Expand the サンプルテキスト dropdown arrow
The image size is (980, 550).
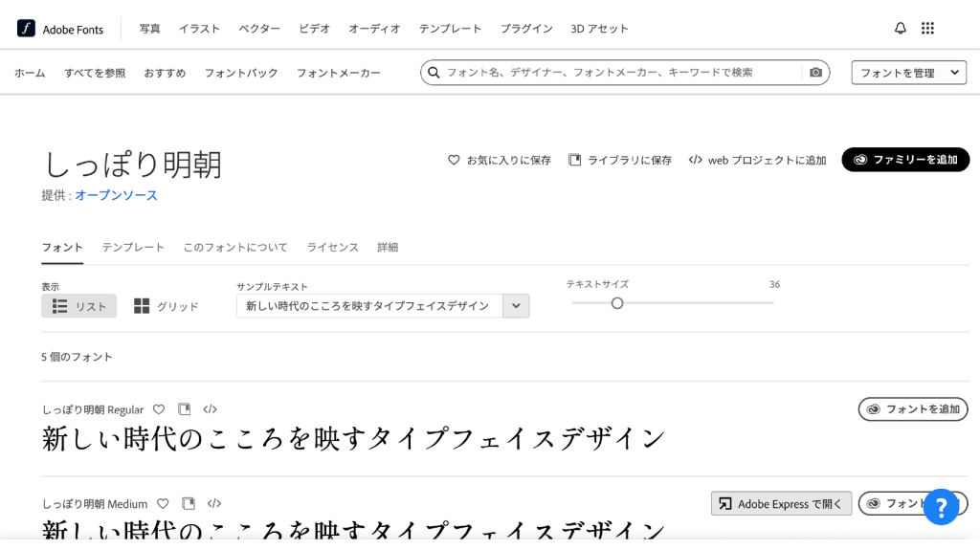pos(516,306)
